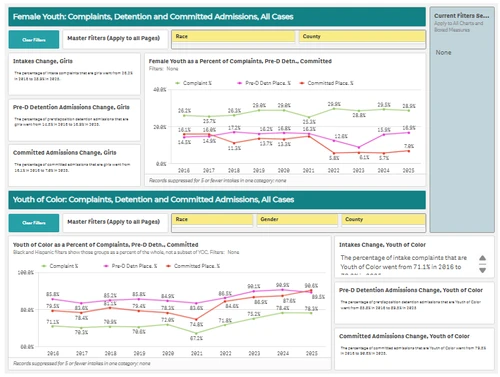Click 5.8% data label in Female Youth chart
The height and width of the screenshot is (377, 500).
click(x=334, y=158)
